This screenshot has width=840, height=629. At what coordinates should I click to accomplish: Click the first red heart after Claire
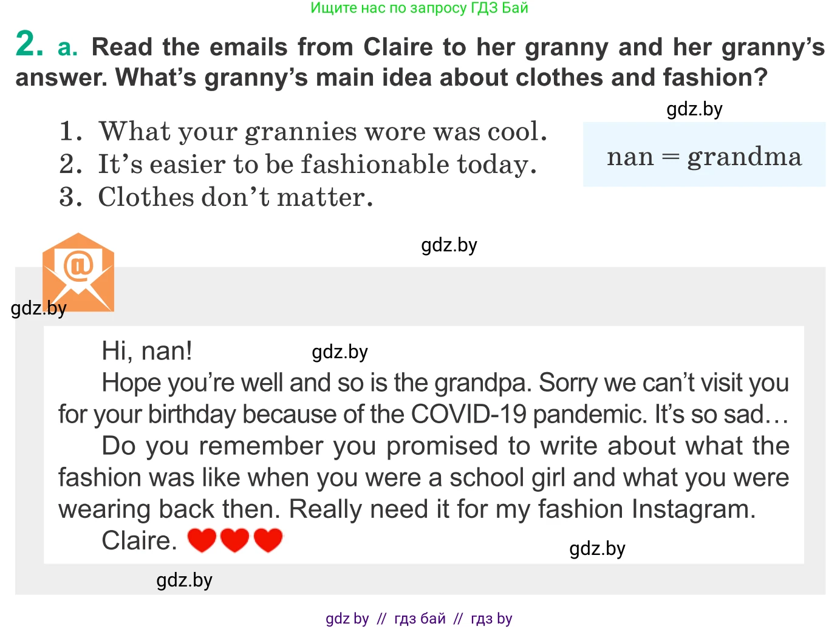pyautogui.click(x=202, y=540)
